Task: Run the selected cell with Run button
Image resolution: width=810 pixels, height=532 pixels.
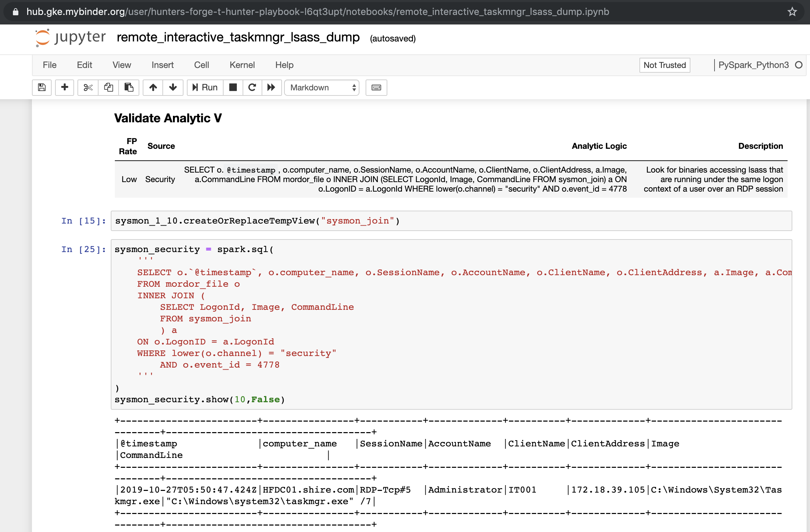Action: 204,87
